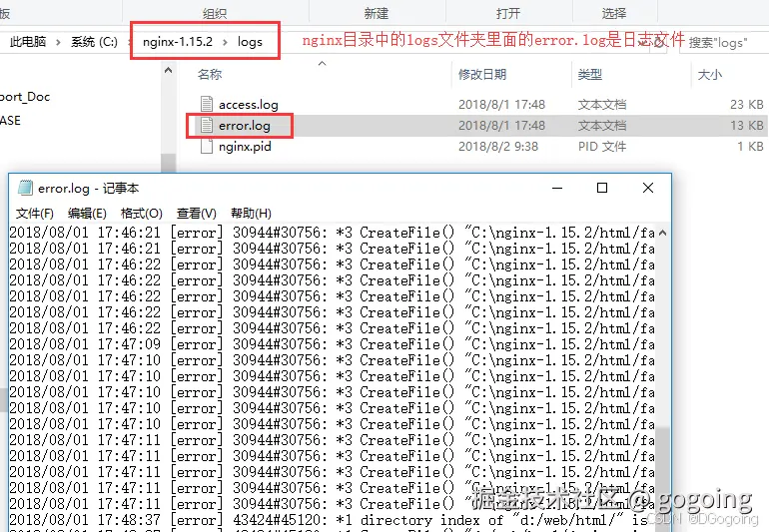
Task: Click the 搜索"logs" search field
Action: 724,43
